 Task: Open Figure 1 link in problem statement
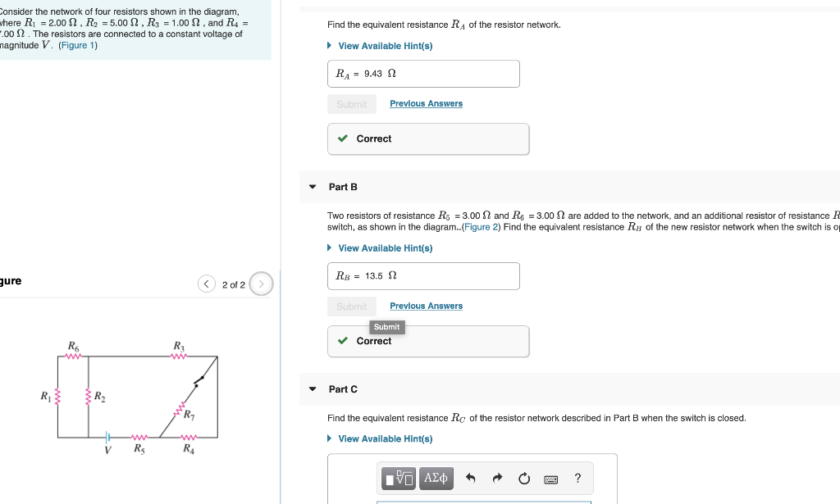coord(77,45)
